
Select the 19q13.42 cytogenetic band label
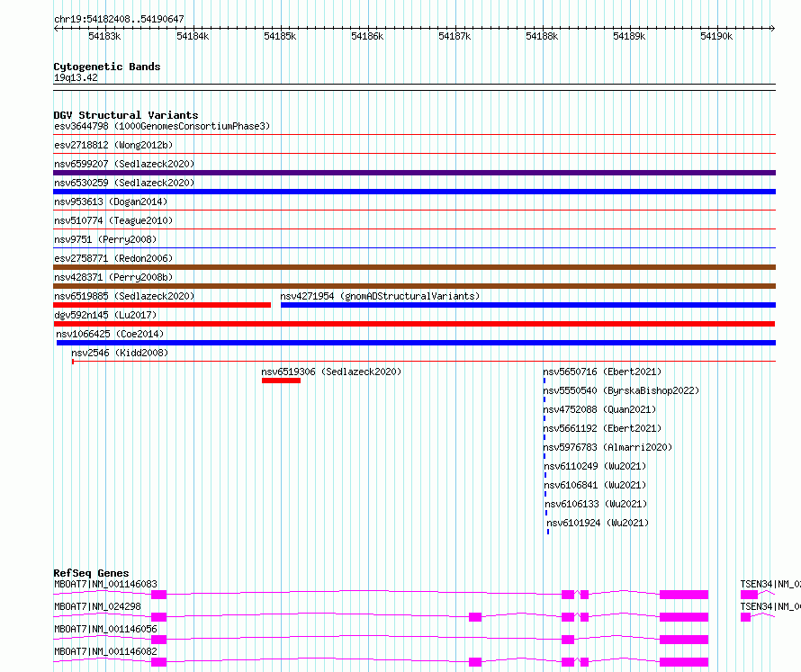tap(76, 77)
